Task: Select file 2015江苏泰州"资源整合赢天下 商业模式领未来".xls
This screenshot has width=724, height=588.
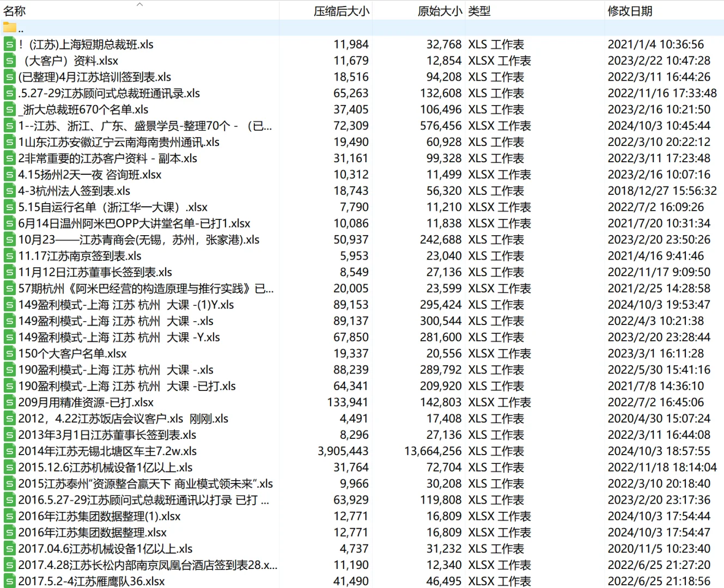Action: tap(145, 483)
